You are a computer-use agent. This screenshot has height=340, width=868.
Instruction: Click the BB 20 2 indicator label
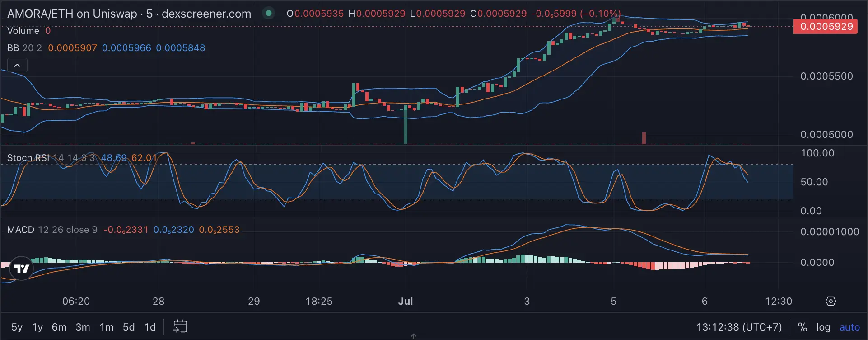tap(24, 48)
